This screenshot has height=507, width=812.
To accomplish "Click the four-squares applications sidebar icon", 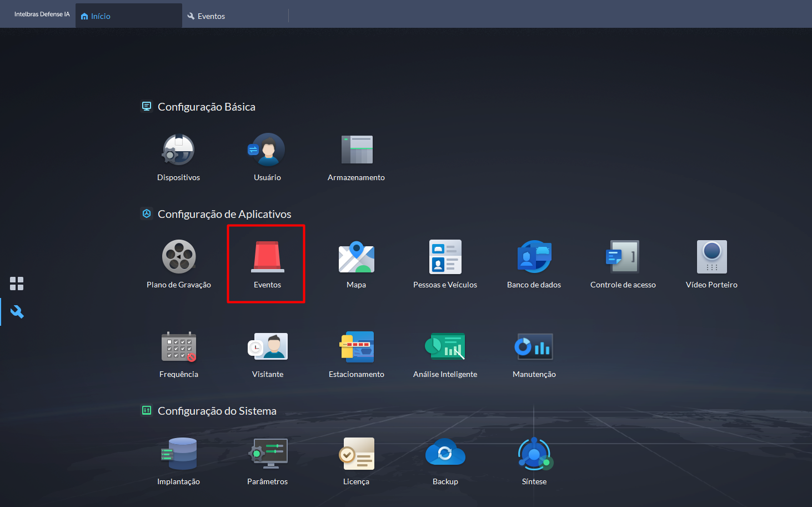I will (17, 284).
